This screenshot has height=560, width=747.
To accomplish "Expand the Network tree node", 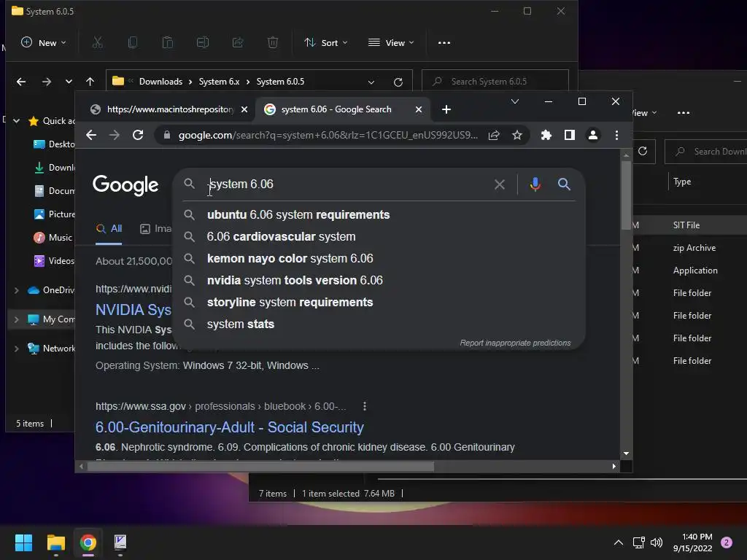I will pyautogui.click(x=16, y=349).
